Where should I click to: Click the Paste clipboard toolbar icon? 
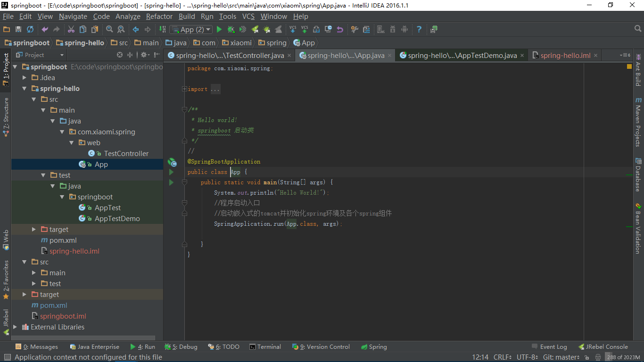tap(95, 29)
